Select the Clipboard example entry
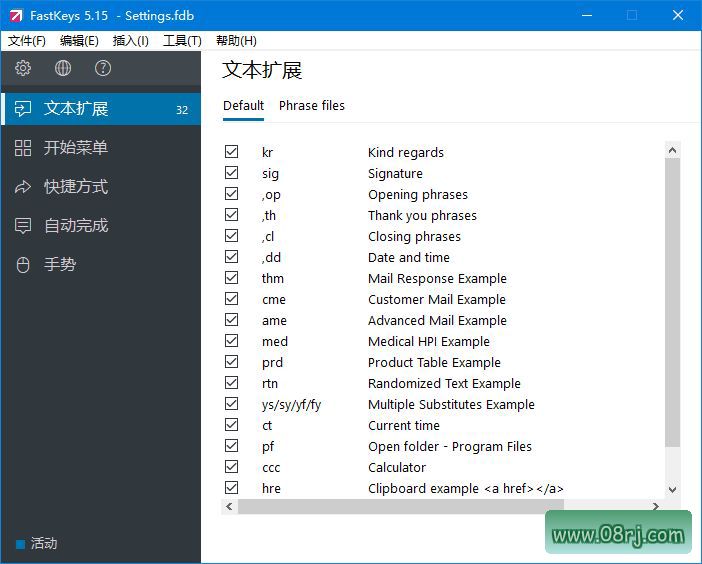The width and height of the screenshot is (702, 564). pyautogui.click(x=466, y=489)
